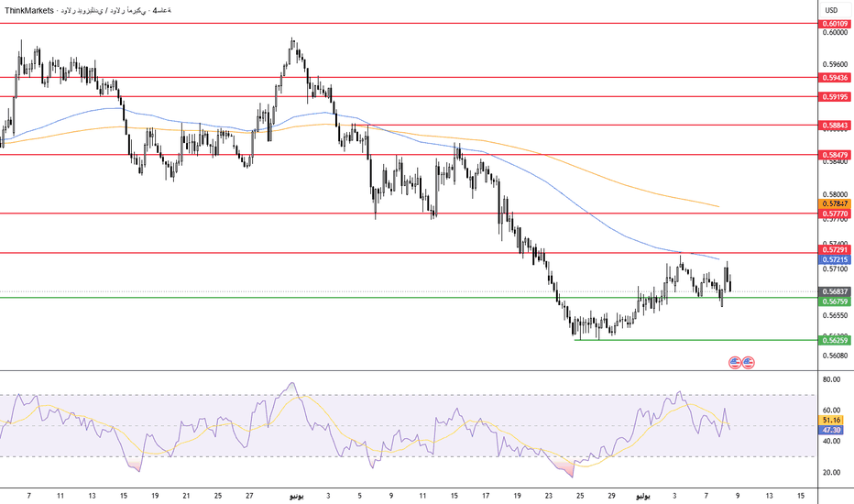The width and height of the screenshot is (854, 504).
Task: Click the 0.57100 price scale value
Action: pos(835,269)
